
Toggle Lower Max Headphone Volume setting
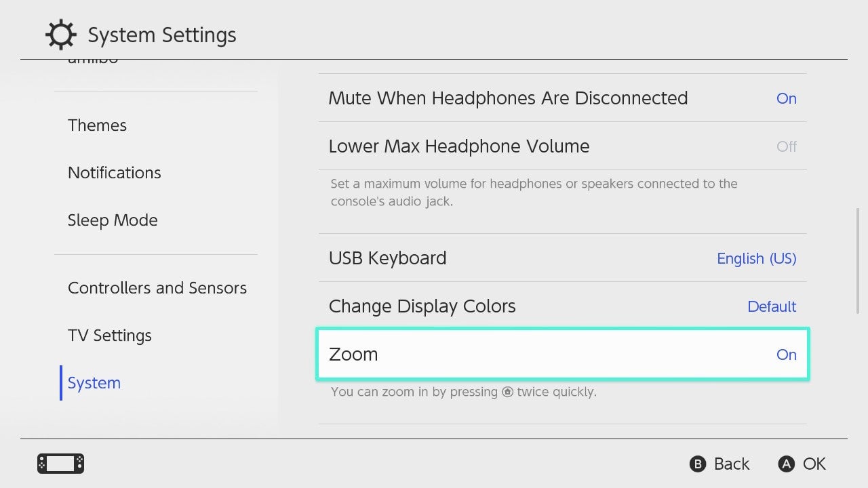562,146
